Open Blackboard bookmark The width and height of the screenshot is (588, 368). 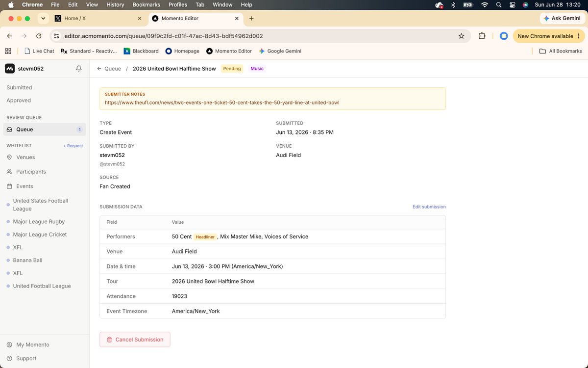[x=141, y=51]
